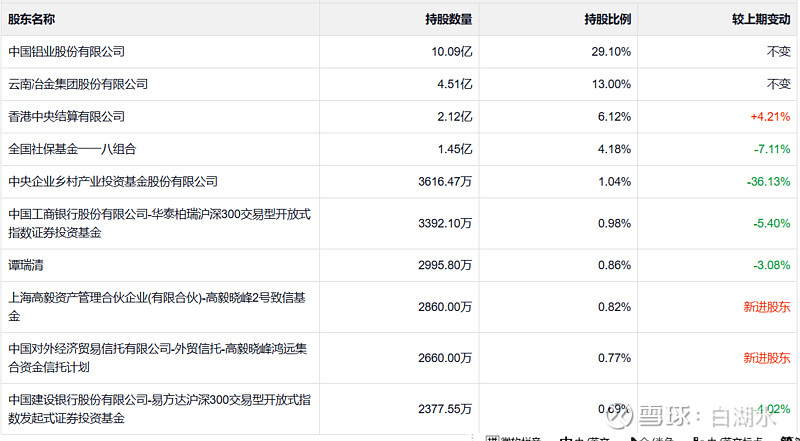Click the 10.09亿 holding quantity
Image resolution: width=800 pixels, height=441 pixels.
(x=452, y=52)
